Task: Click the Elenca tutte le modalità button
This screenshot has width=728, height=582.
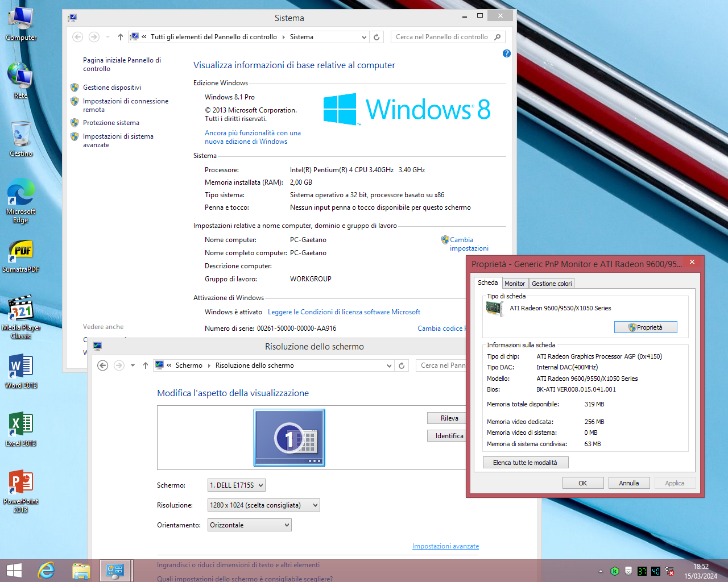Action: click(525, 463)
